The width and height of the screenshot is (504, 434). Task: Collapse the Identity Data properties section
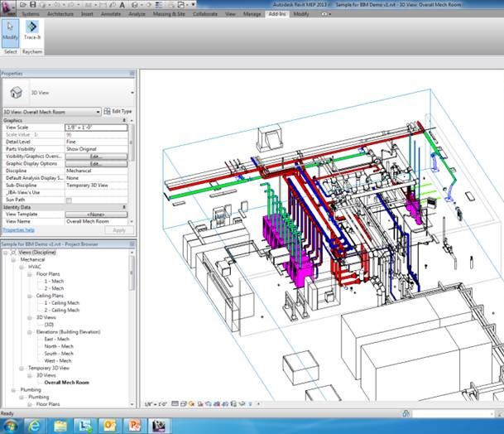(x=124, y=207)
